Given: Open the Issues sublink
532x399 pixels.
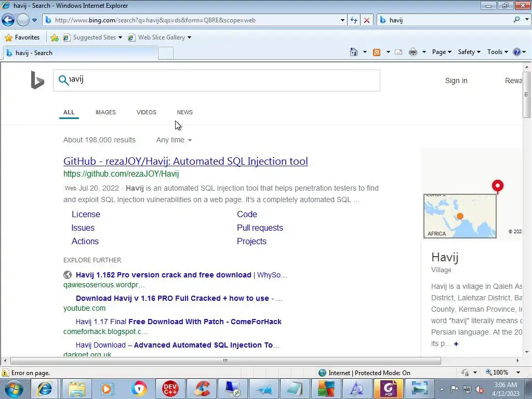Looking at the screenshot, I should click(83, 228).
